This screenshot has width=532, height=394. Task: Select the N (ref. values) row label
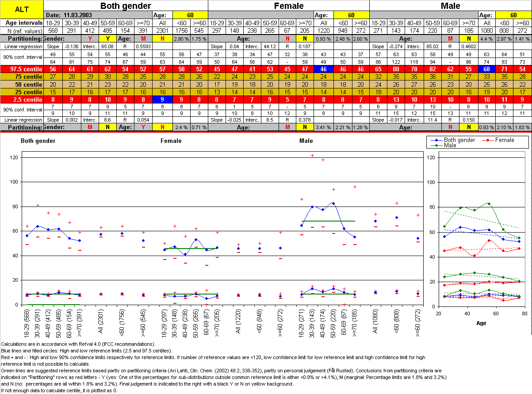click(x=22, y=31)
